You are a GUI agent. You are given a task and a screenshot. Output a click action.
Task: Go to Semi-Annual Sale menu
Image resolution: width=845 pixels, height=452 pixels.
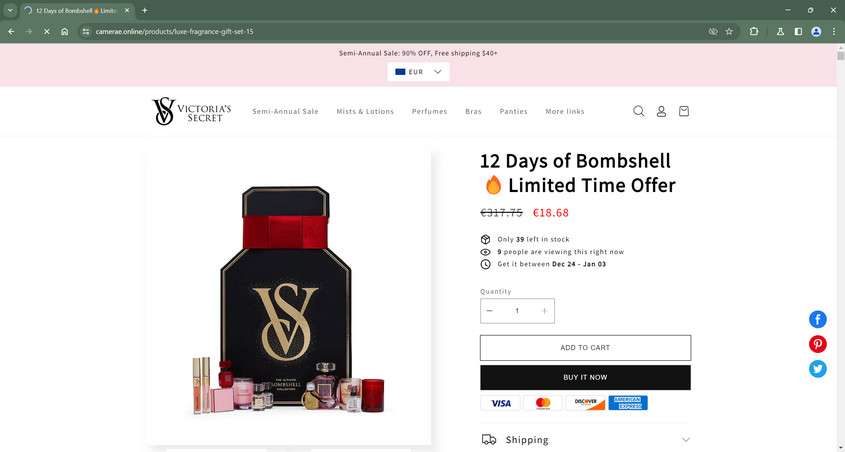[285, 112]
